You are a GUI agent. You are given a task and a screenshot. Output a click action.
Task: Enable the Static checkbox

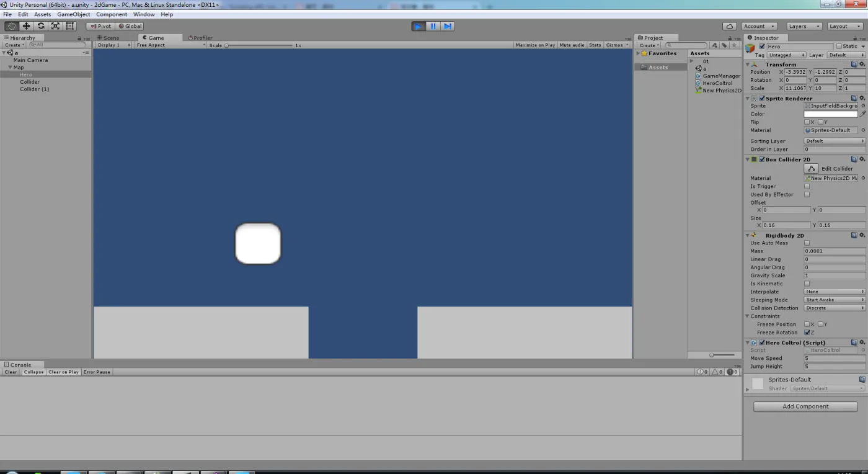pyautogui.click(x=839, y=47)
